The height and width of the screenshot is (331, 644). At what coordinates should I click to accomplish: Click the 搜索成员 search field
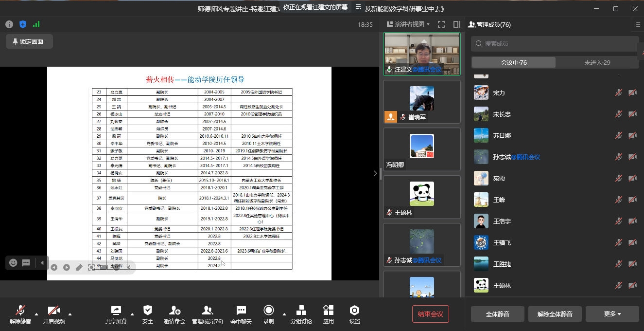coord(554,43)
